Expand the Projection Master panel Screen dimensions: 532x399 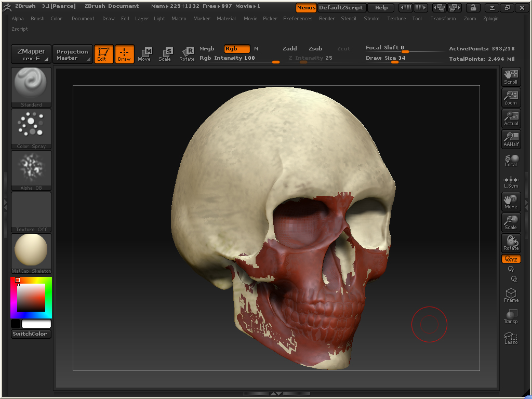point(72,55)
